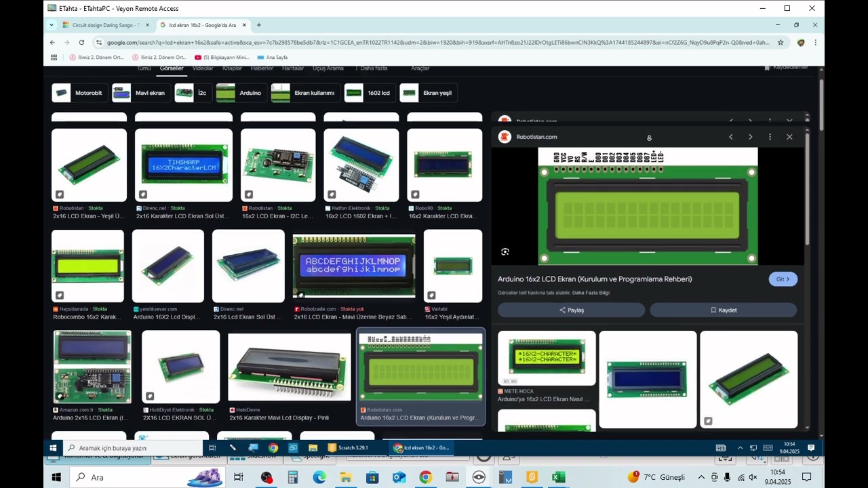Image resolution: width=868 pixels, height=488 pixels.
Task: Filter results by Ekran kullanımı chip
Action: coord(305,93)
